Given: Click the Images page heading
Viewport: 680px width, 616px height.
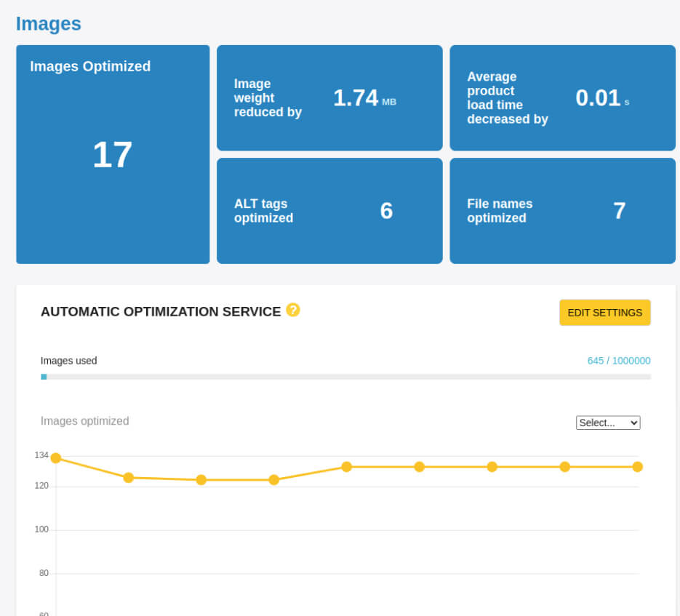Looking at the screenshot, I should [48, 24].
